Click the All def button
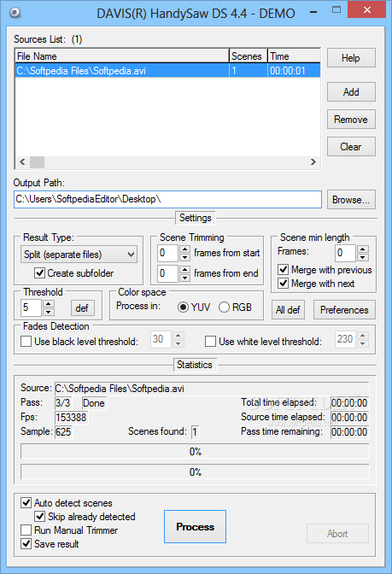The width and height of the screenshot is (392, 574). coord(288,310)
